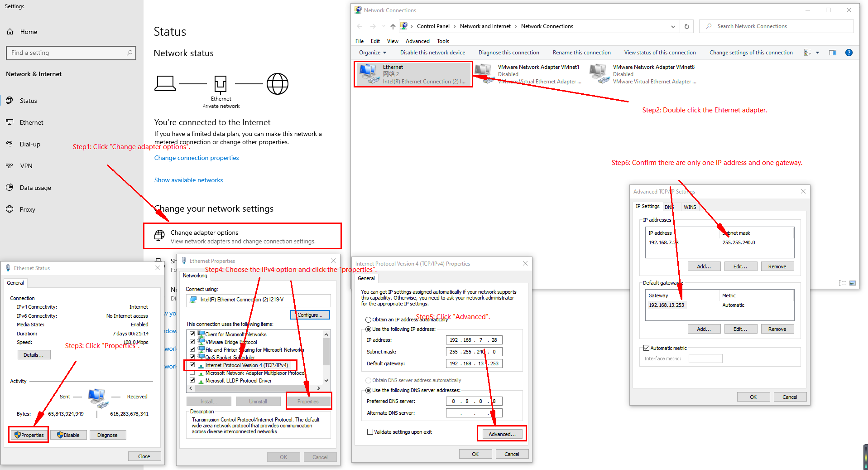Open the Advanced menu in Network Connections
The image size is (868, 470).
pyautogui.click(x=417, y=41)
